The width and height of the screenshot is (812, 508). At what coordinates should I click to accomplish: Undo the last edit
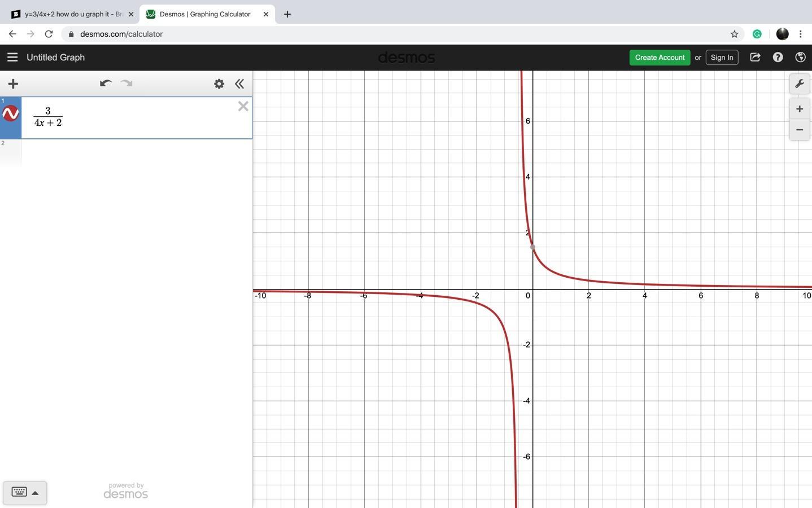(x=106, y=84)
